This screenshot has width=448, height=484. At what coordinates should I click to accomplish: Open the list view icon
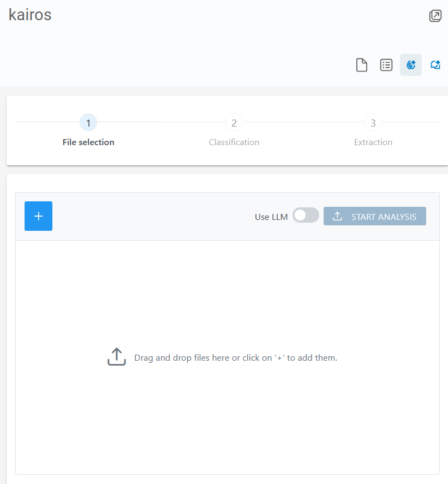click(386, 65)
